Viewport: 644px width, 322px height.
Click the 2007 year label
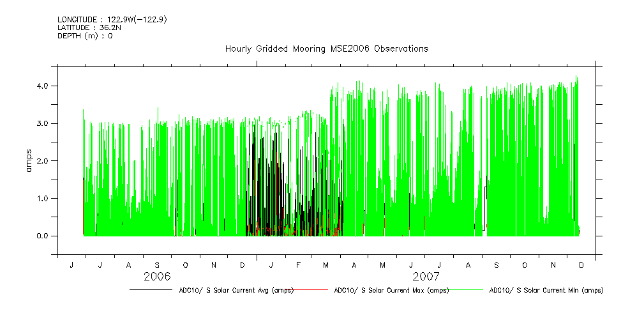(x=425, y=277)
